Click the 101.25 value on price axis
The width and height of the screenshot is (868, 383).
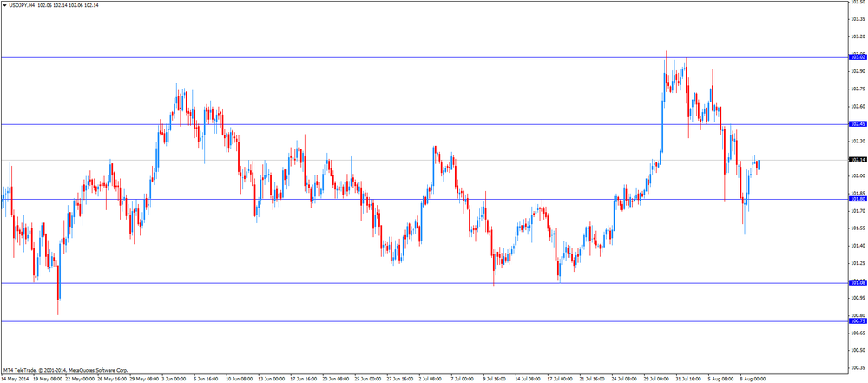coord(858,263)
